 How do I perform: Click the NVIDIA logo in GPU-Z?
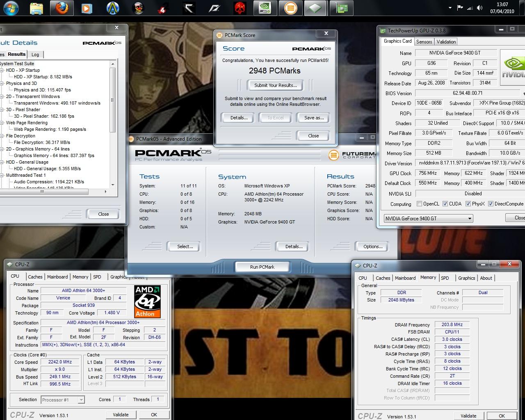pos(513,67)
